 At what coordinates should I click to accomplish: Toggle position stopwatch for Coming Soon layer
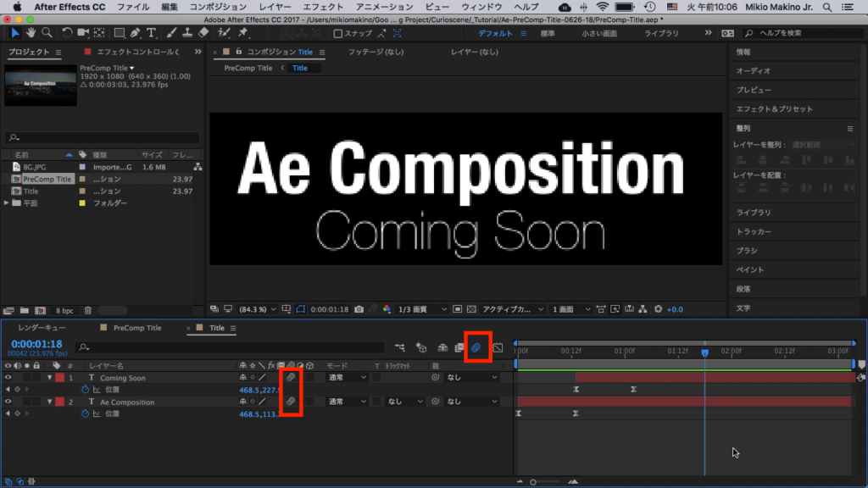click(x=86, y=390)
